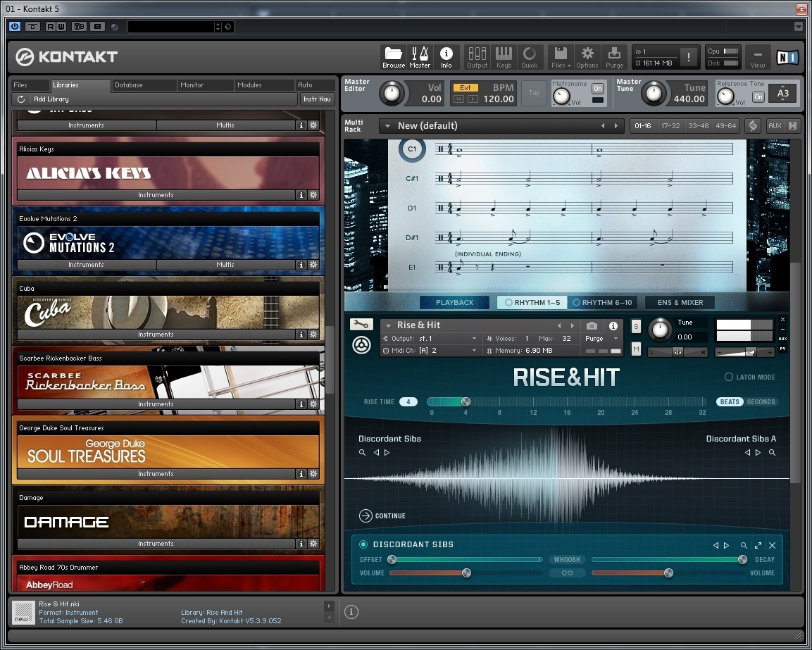Click the Continue arrow icon

pos(366,516)
